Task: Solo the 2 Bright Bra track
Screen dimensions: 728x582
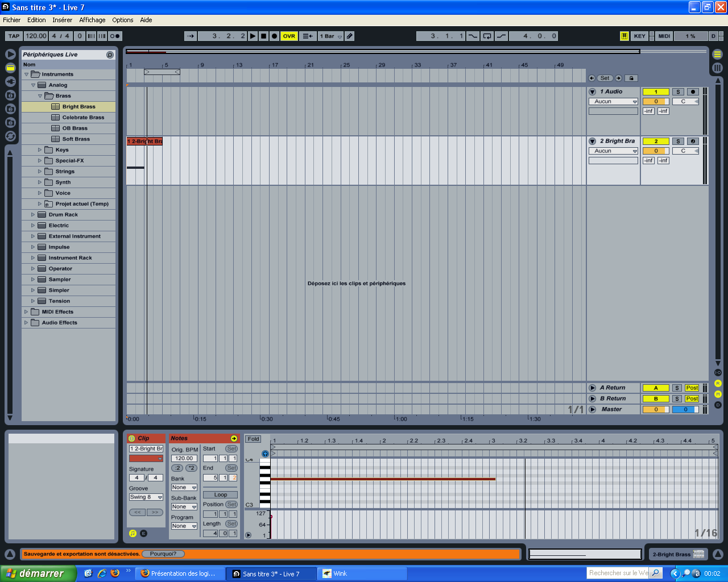Action: tap(678, 141)
